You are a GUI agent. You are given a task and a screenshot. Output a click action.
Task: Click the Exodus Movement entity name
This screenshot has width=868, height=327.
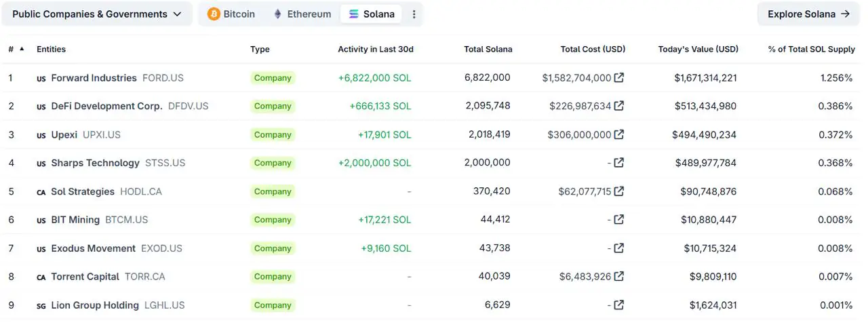[x=93, y=248]
